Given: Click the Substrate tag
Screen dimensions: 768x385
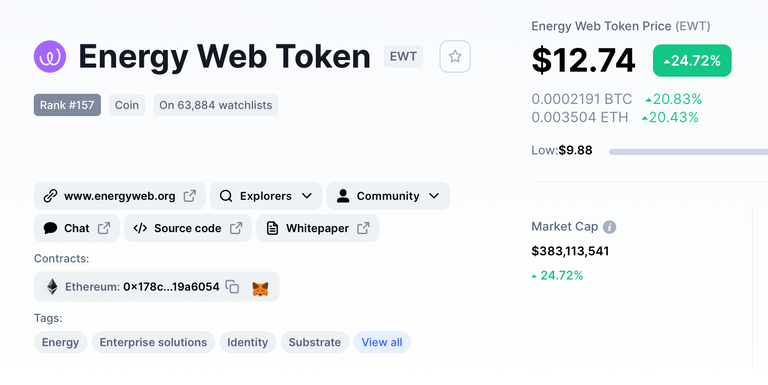Looking at the screenshot, I should pos(314,342).
